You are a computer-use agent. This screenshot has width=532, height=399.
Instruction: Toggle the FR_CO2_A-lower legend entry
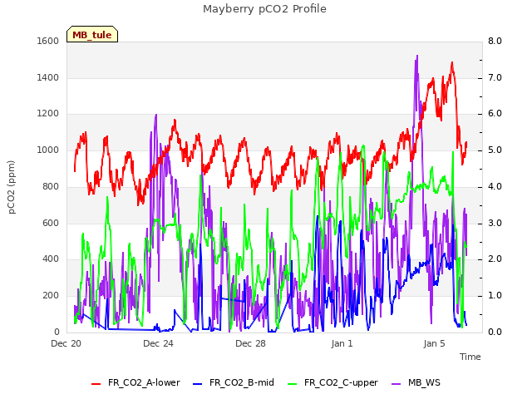[135, 382]
